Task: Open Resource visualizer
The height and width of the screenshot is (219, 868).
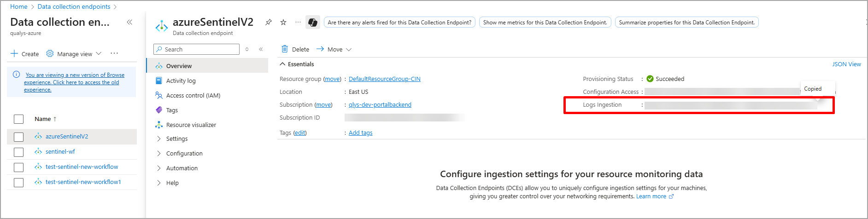Action: tap(191, 125)
